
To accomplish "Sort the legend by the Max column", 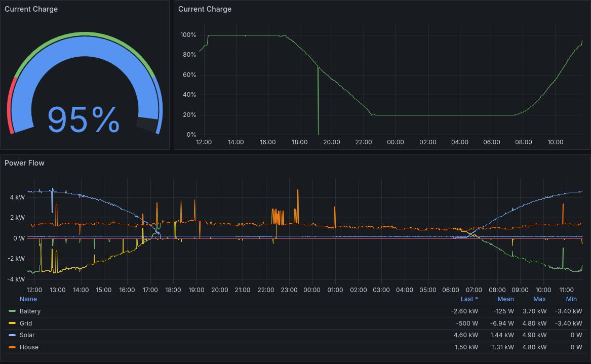I will (x=539, y=299).
